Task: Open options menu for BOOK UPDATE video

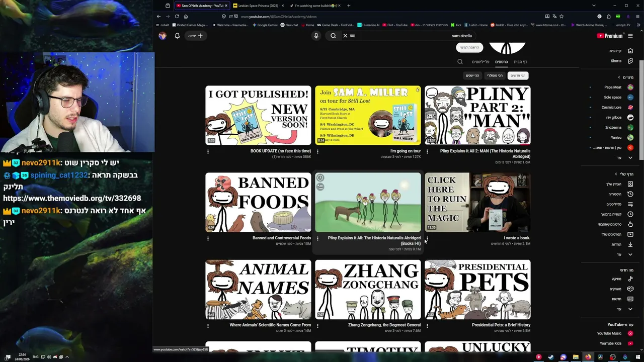Action: (x=208, y=151)
